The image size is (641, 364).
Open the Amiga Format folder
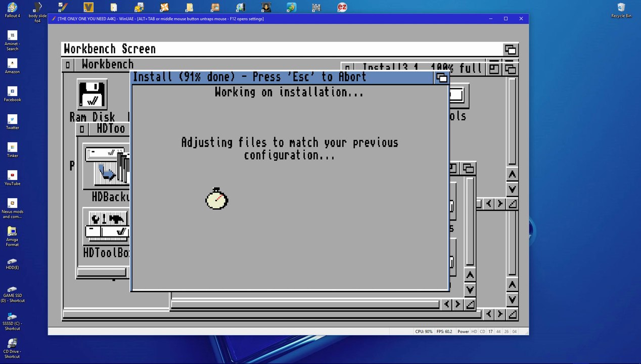(x=12, y=236)
